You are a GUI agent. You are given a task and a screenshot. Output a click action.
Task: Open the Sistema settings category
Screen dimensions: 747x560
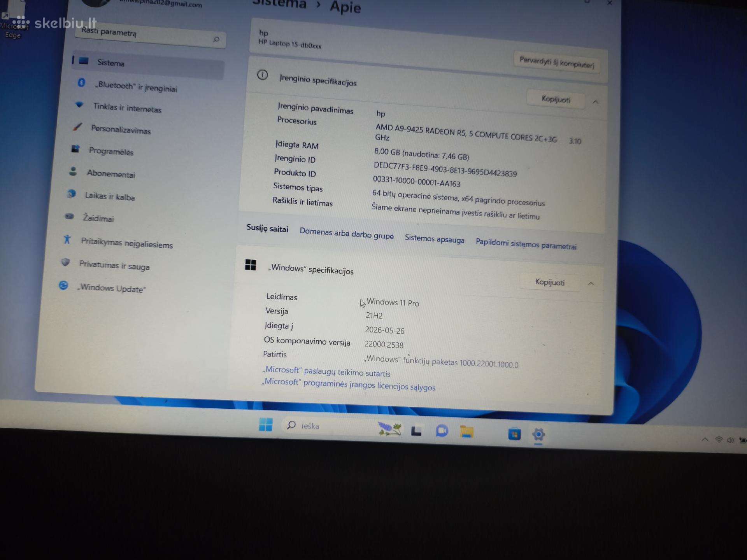(x=148, y=65)
